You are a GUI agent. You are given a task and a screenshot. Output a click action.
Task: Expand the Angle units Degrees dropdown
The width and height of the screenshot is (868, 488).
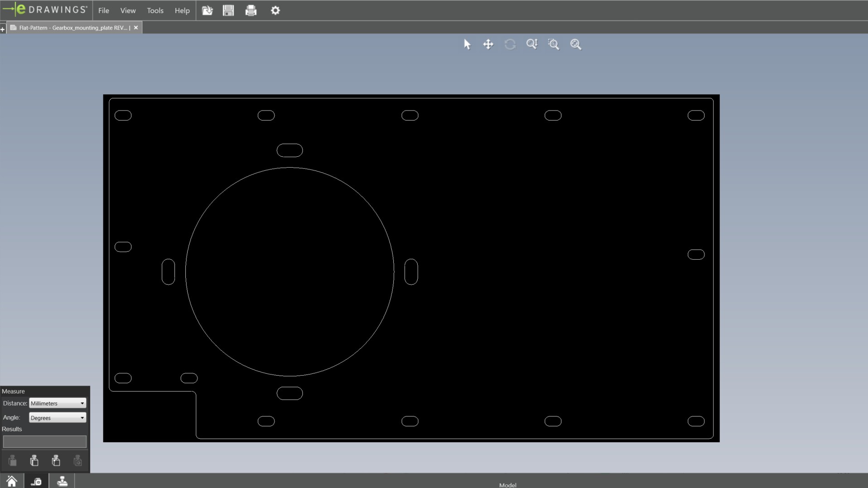(58, 418)
